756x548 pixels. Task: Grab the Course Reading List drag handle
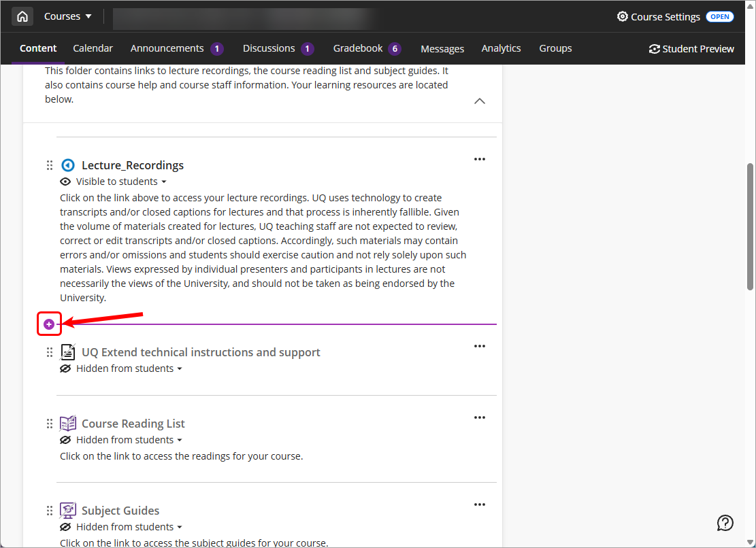49,424
